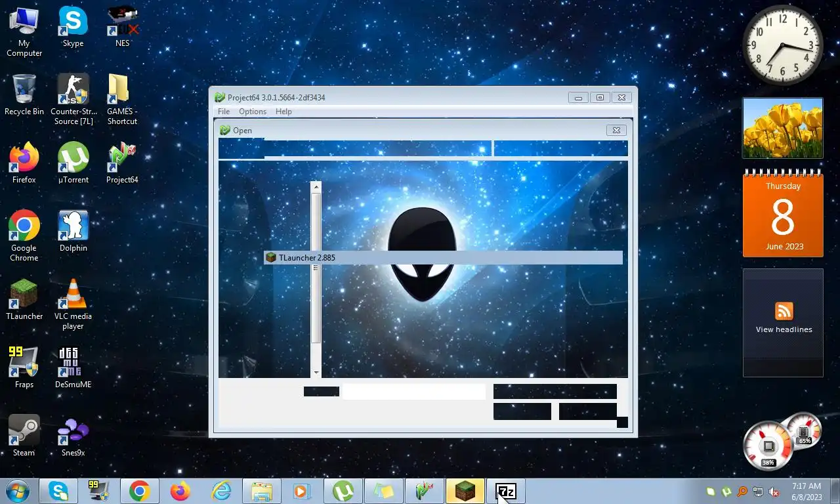The image size is (840, 504).
Task: Click the Fraps taskbar button
Action: pos(99,491)
